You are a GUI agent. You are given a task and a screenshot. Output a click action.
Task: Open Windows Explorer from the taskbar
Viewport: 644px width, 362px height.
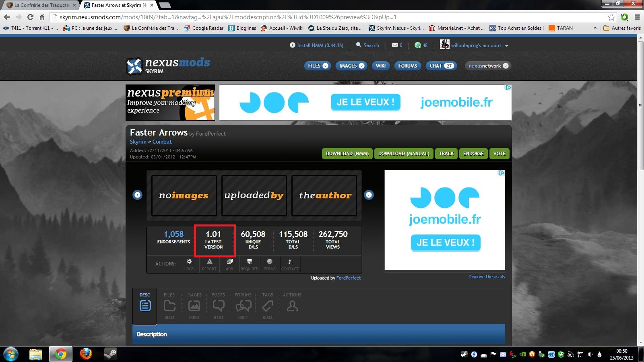coord(36,354)
